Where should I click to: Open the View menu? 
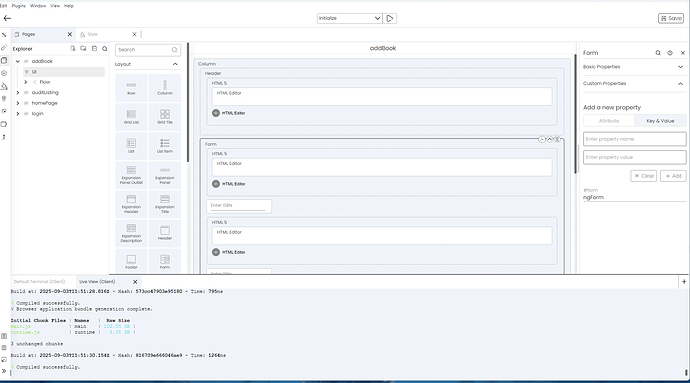click(x=55, y=6)
